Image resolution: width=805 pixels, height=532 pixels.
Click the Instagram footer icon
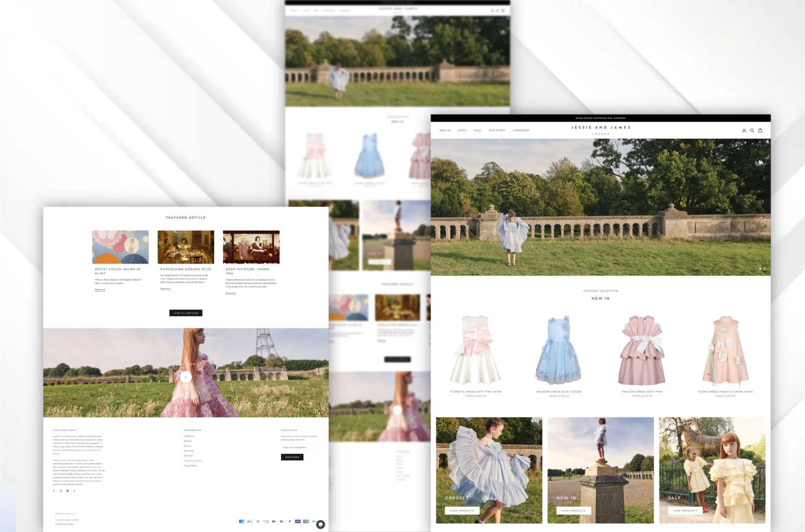61,491
